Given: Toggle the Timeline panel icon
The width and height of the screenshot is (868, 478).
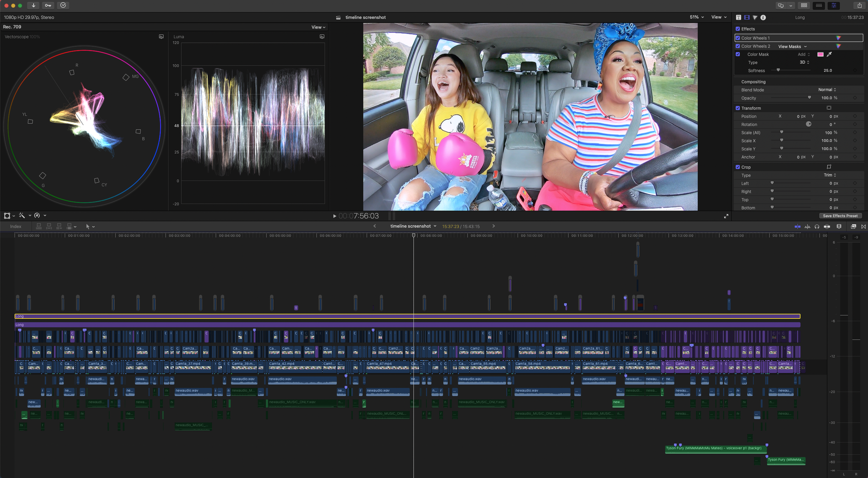Looking at the screenshot, I should pyautogui.click(x=819, y=5).
